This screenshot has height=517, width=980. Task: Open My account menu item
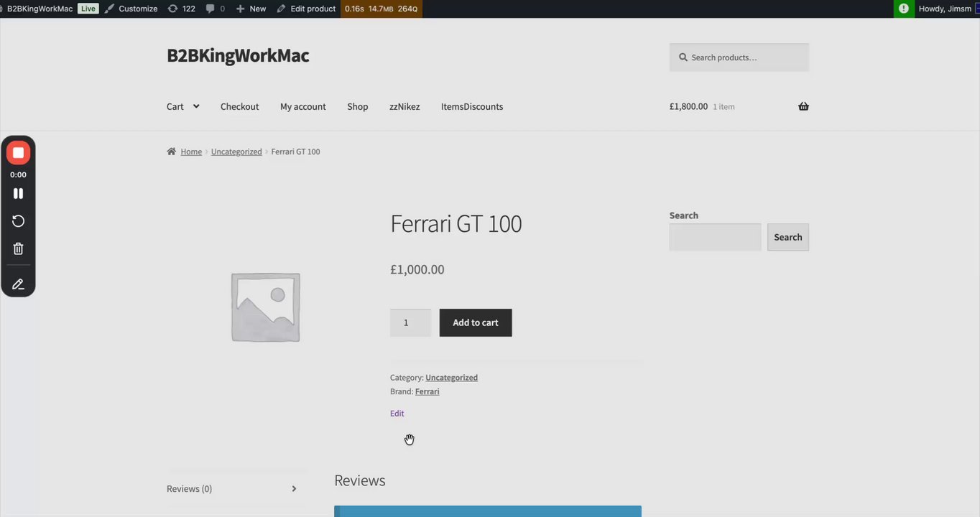coord(302,106)
